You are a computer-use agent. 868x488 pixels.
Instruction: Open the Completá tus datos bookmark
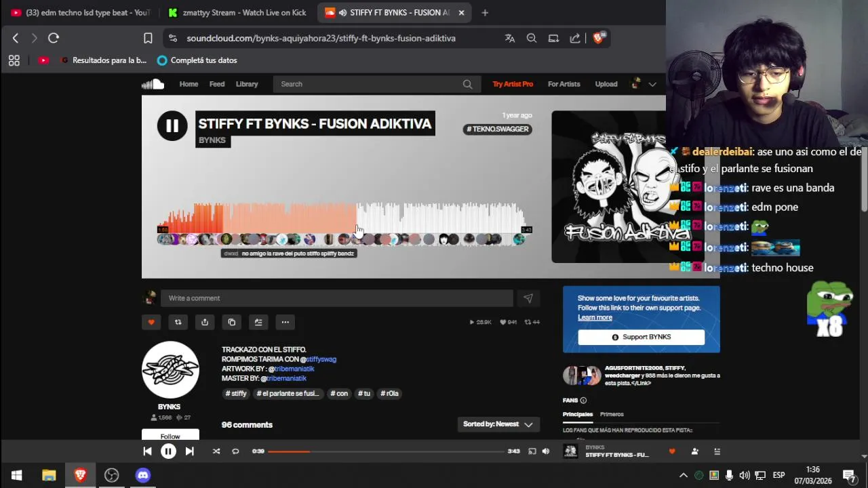(197, 60)
